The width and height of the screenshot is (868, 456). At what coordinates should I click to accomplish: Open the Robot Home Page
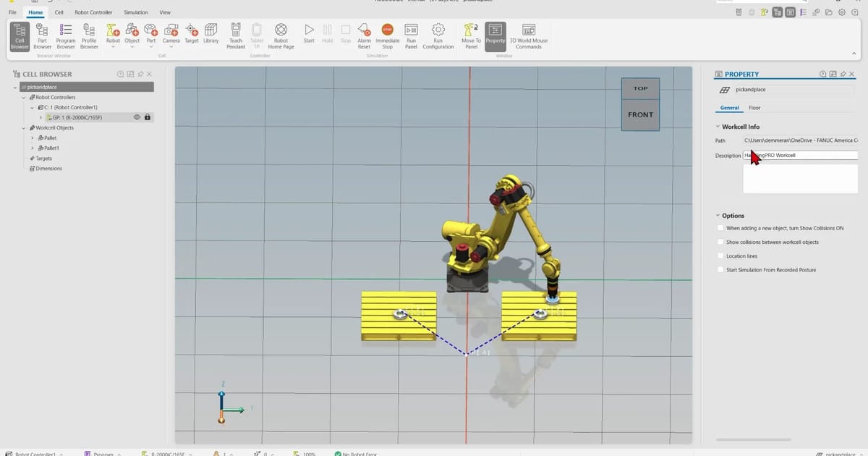(x=281, y=35)
